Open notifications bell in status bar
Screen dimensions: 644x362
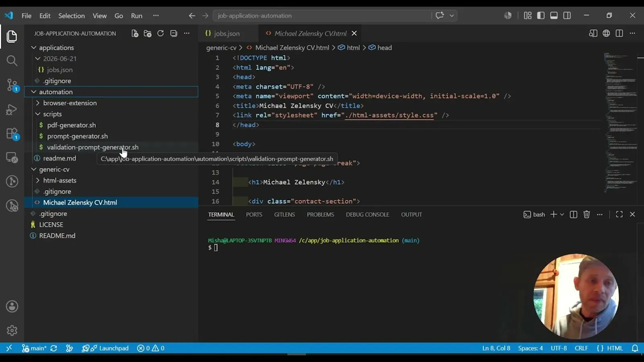pos(635,348)
